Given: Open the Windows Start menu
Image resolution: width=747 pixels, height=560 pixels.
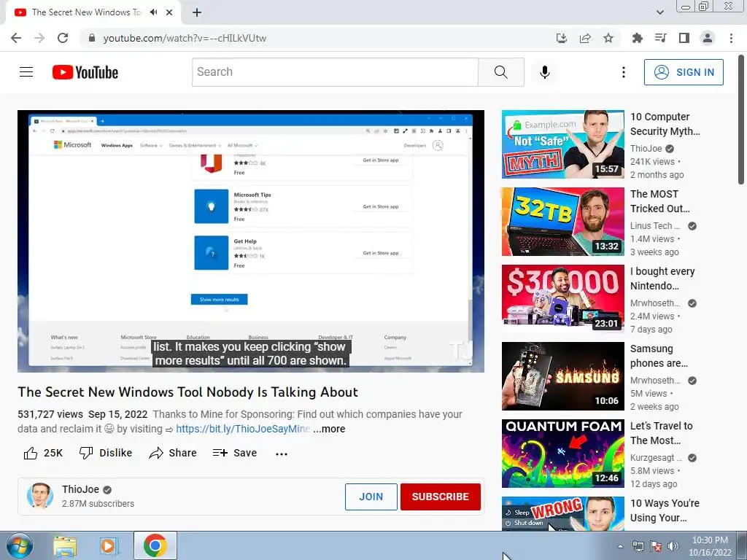Looking at the screenshot, I should point(19,545).
